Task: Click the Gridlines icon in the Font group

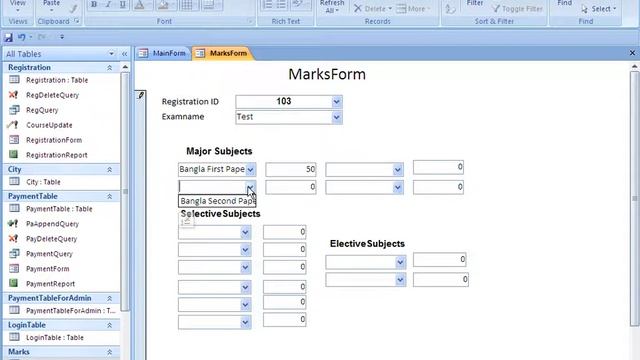Action: pos(187,5)
